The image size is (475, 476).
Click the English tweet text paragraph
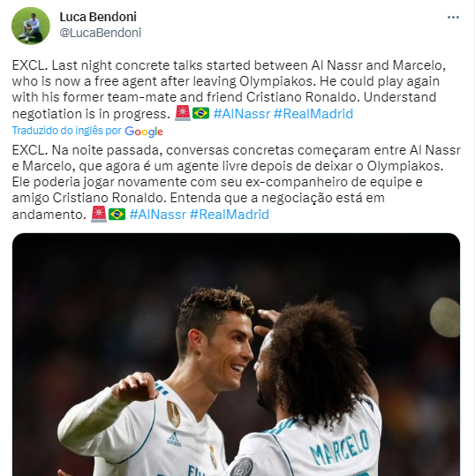click(x=230, y=89)
